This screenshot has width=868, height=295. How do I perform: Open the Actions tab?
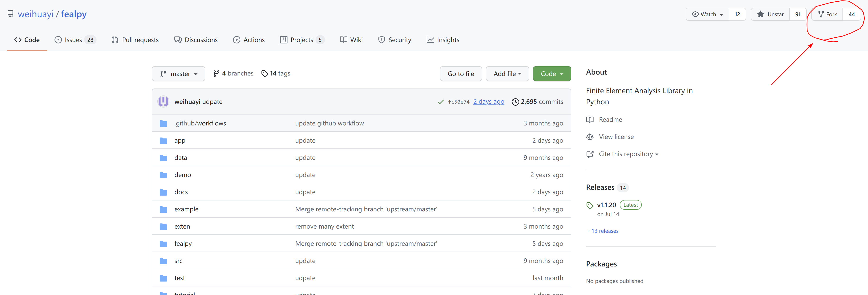pyautogui.click(x=249, y=40)
